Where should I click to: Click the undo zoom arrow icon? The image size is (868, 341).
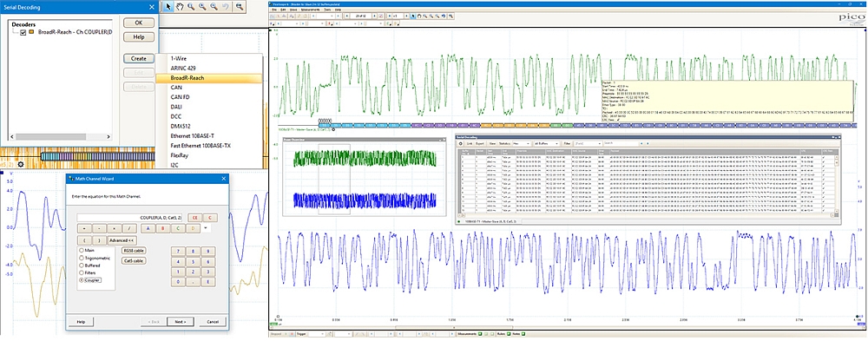[226, 7]
